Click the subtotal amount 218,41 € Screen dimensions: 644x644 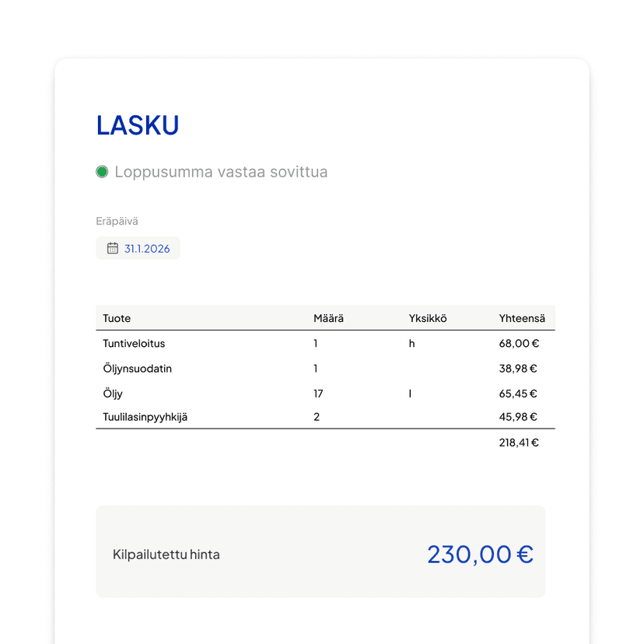[518, 442]
